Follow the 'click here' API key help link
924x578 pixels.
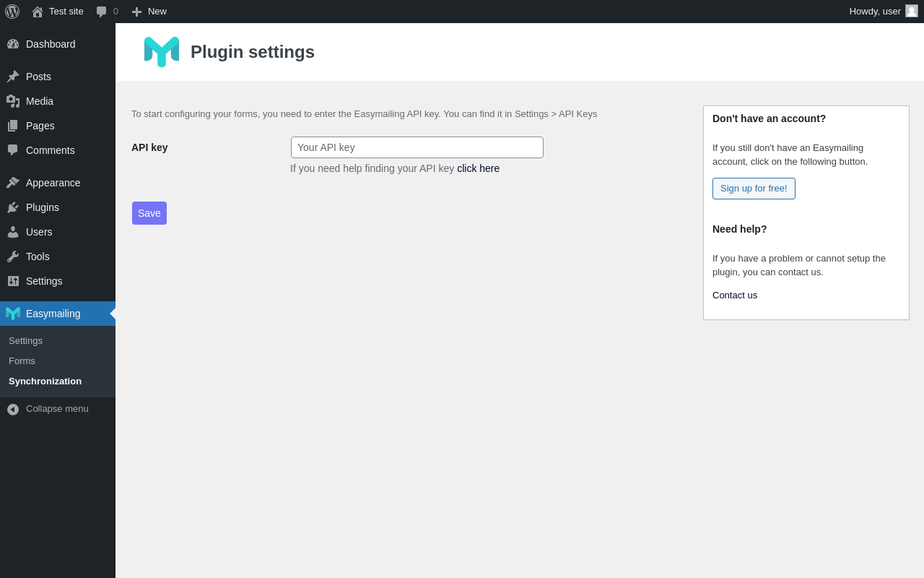478,168
